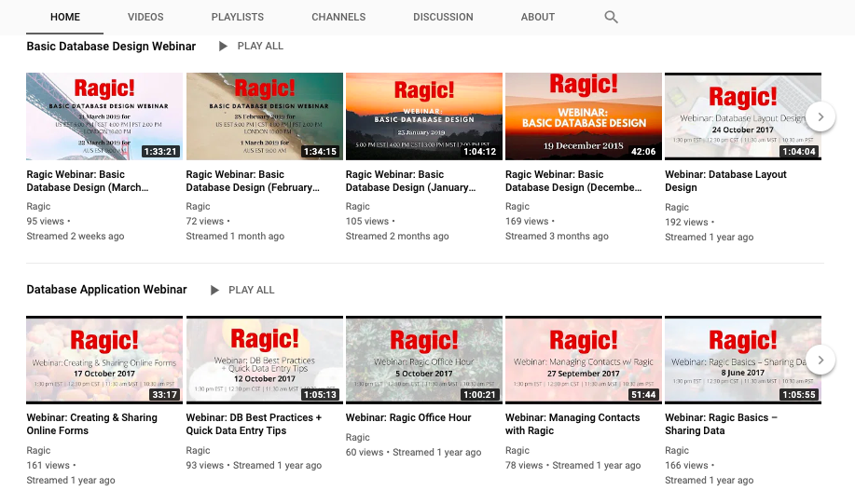The image size is (855, 504).
Task: Open title 'Webinar: Database Layout Design'
Action: tap(725, 181)
